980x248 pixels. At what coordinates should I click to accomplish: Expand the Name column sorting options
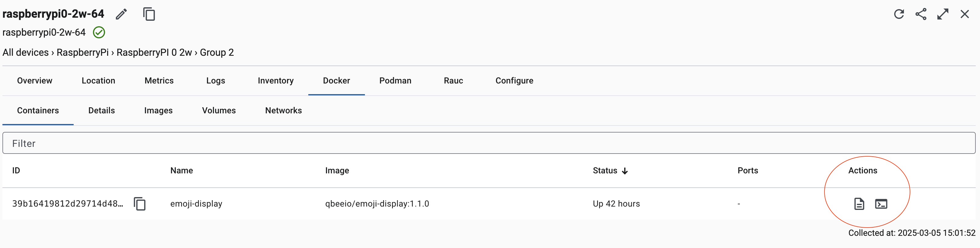(x=181, y=171)
